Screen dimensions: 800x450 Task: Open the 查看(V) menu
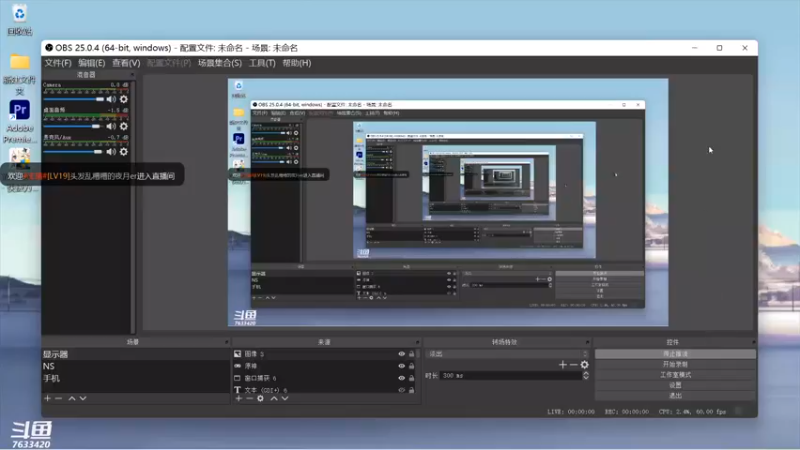(126, 63)
